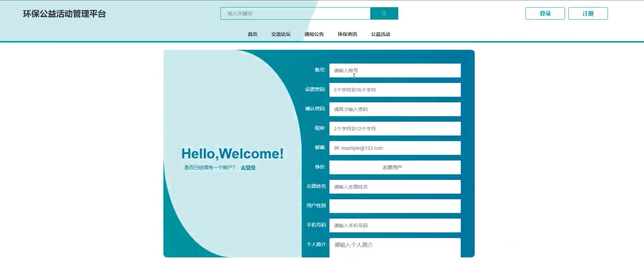Screen dimensions: 644x278
Task: Focus the 昵称 input field
Action: [x=395, y=129]
